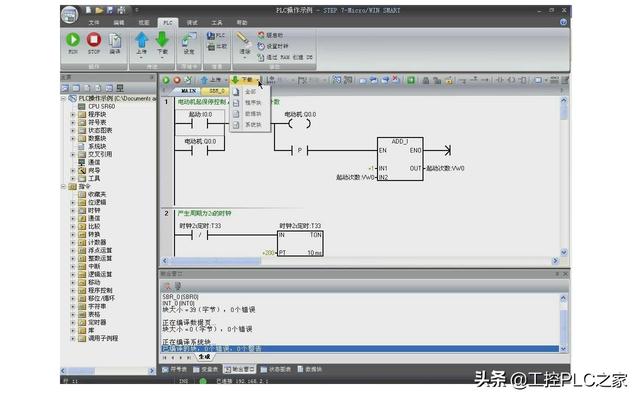
Task: Select System block (系统块) in tree
Action: (97, 147)
